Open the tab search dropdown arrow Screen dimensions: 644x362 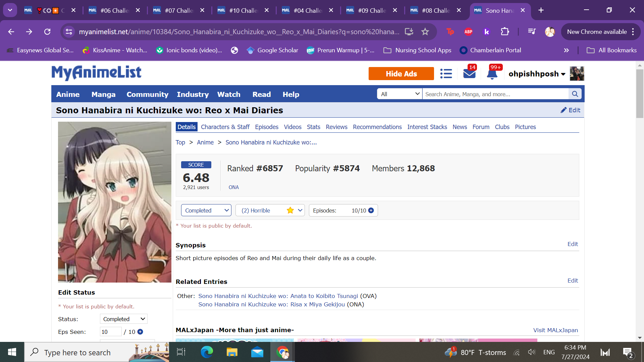pos(10,10)
